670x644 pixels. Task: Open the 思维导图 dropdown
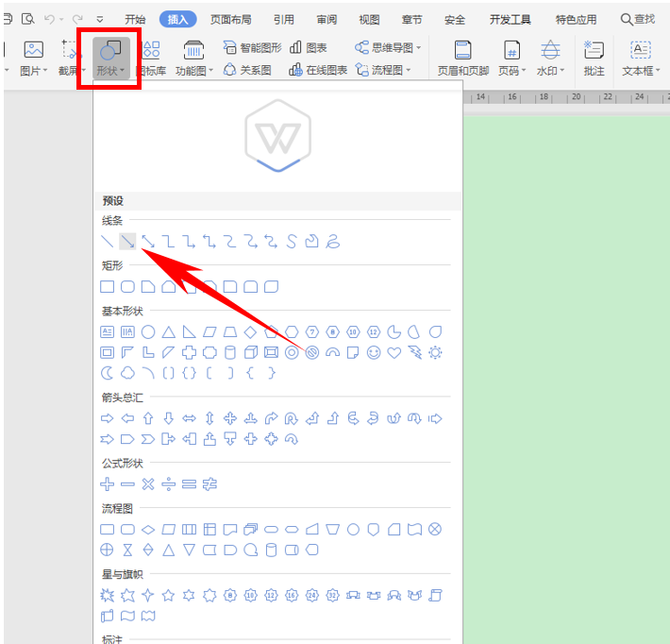(388, 47)
